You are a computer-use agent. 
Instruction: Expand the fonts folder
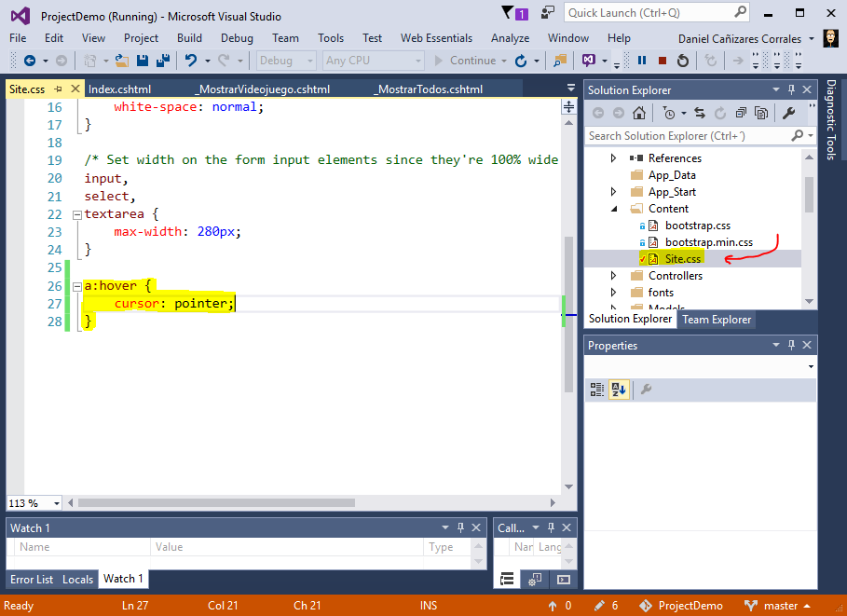pos(614,293)
